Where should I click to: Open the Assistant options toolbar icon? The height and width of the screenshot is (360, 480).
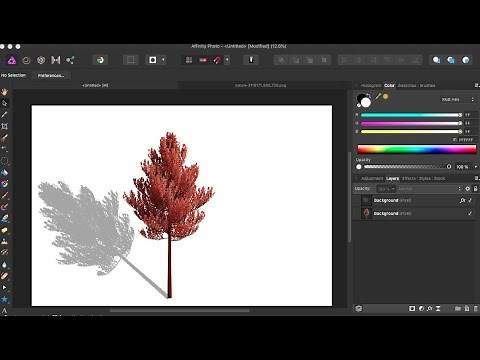[251, 60]
